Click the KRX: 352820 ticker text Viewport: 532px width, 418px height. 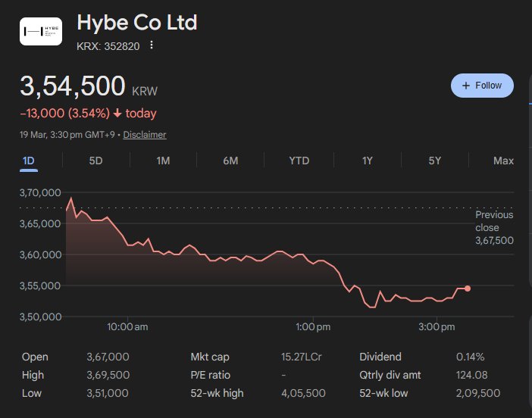(x=108, y=46)
